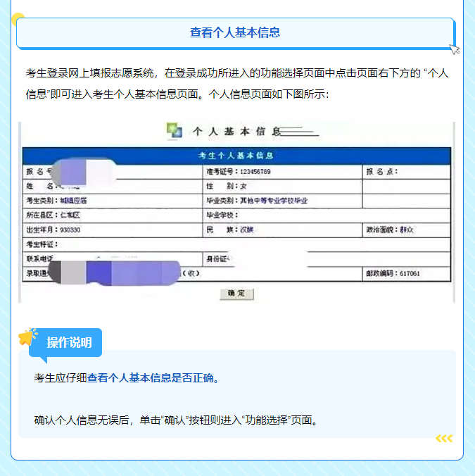Screen dimensions: 475x476
Task: Click the empty 毕业学校 field
Action: [281, 215]
